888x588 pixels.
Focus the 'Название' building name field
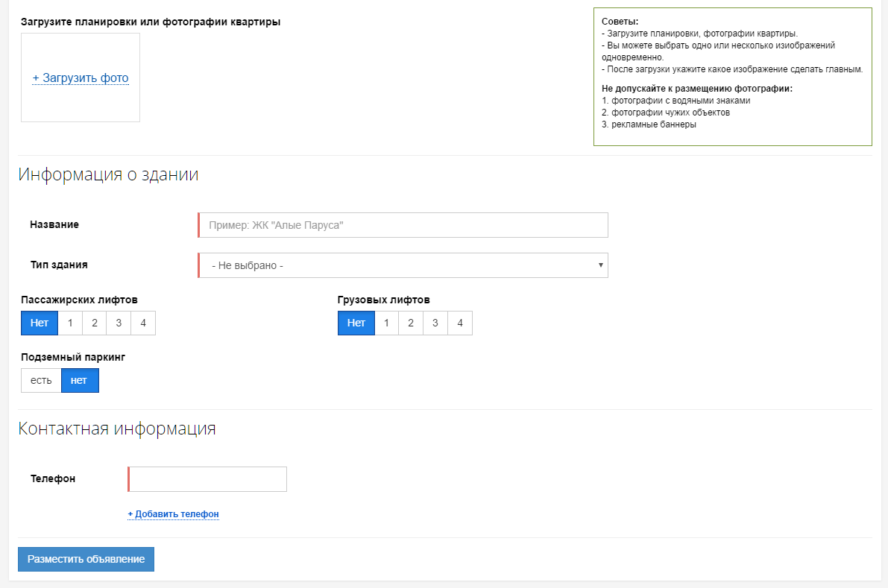click(x=403, y=225)
